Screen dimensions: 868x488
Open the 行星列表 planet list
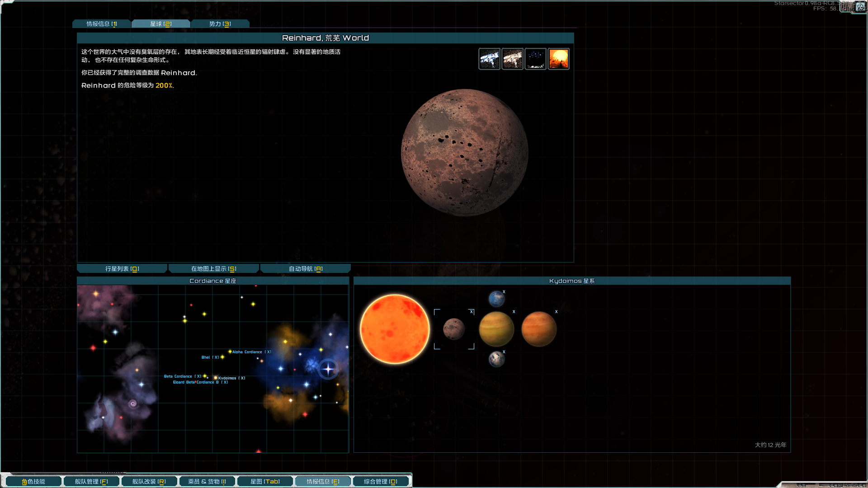tap(122, 269)
